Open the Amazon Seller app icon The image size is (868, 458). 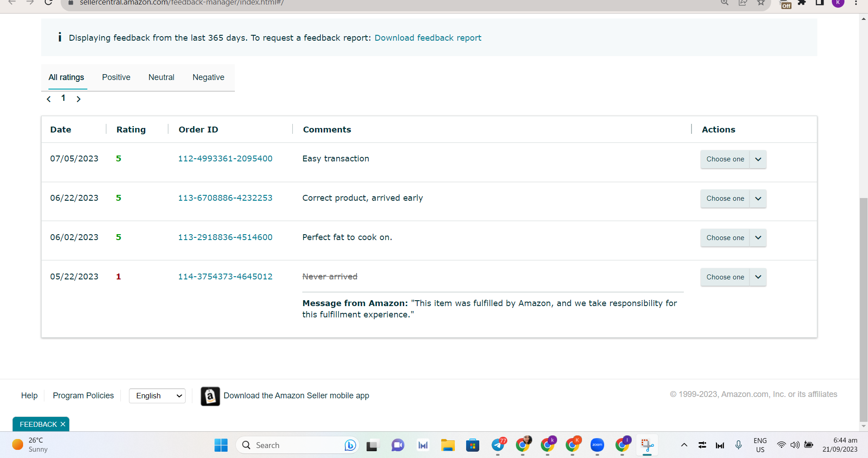tap(210, 396)
